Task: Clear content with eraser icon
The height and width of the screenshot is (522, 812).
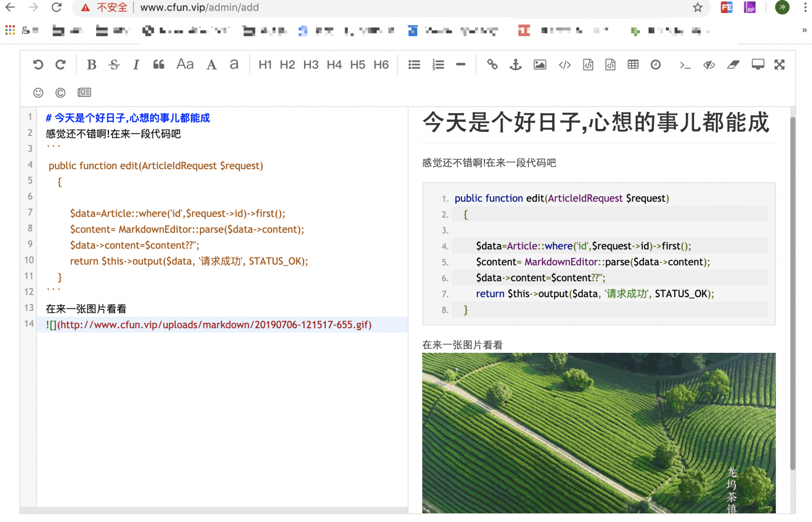Action: click(x=733, y=65)
